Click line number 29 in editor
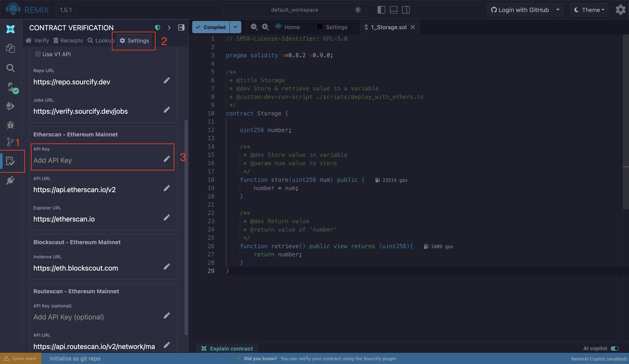Viewport: 629px width, 364px height. [211, 271]
